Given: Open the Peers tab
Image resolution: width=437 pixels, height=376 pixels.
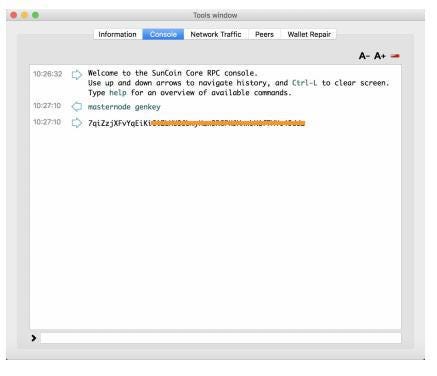Looking at the screenshot, I should tap(264, 34).
